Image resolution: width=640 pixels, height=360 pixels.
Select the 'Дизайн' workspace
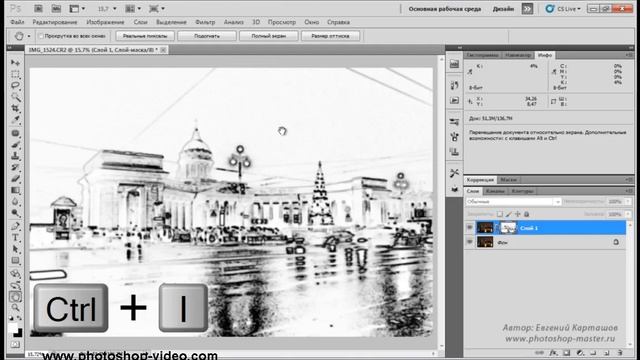click(x=503, y=9)
